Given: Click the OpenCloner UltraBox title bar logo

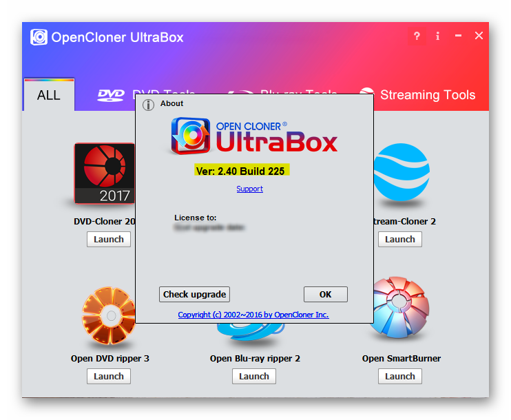Looking at the screenshot, I should pos(39,37).
